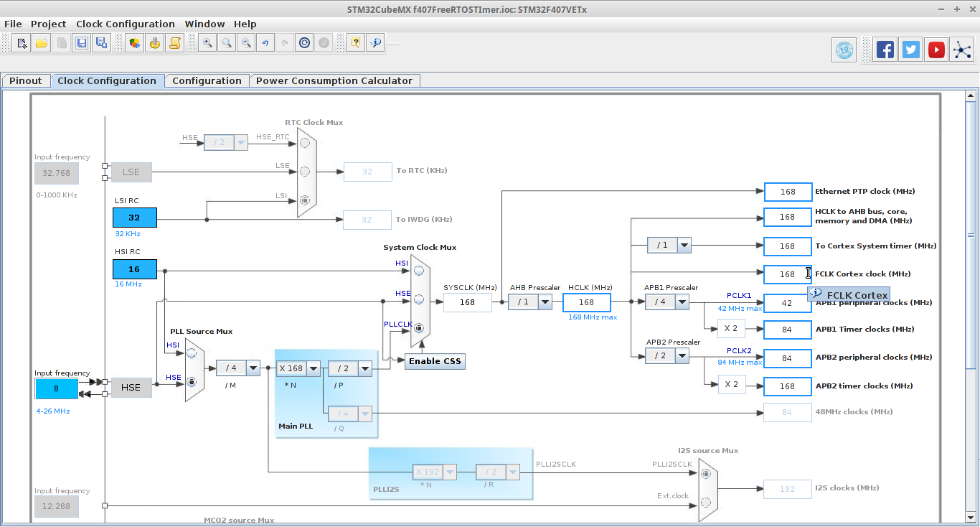Select HSI in PLL Source Mux
The height and width of the screenshot is (527, 980).
192,353
